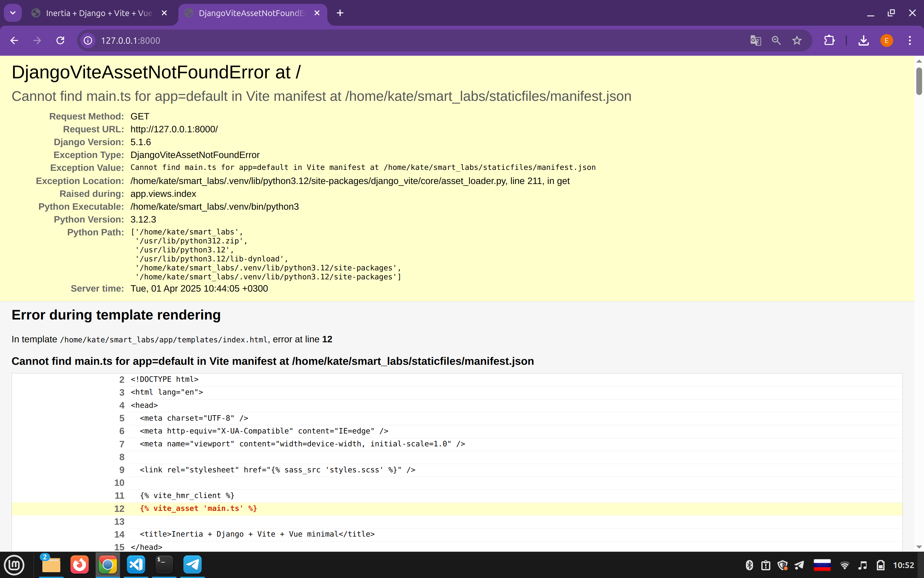Open the profile avatar labeled E
Viewport: 924px width, 578px height.
[x=886, y=40]
